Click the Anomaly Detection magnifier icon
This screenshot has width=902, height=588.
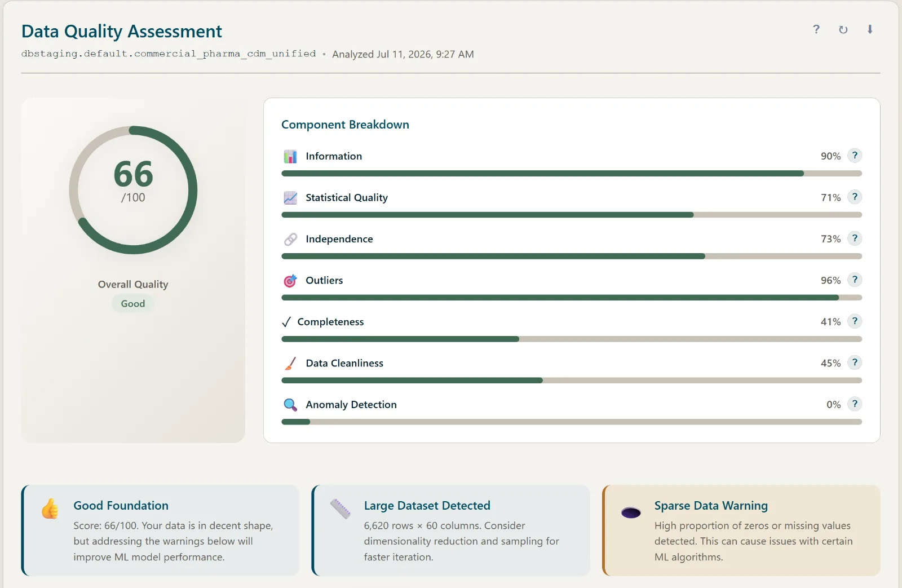(290, 405)
